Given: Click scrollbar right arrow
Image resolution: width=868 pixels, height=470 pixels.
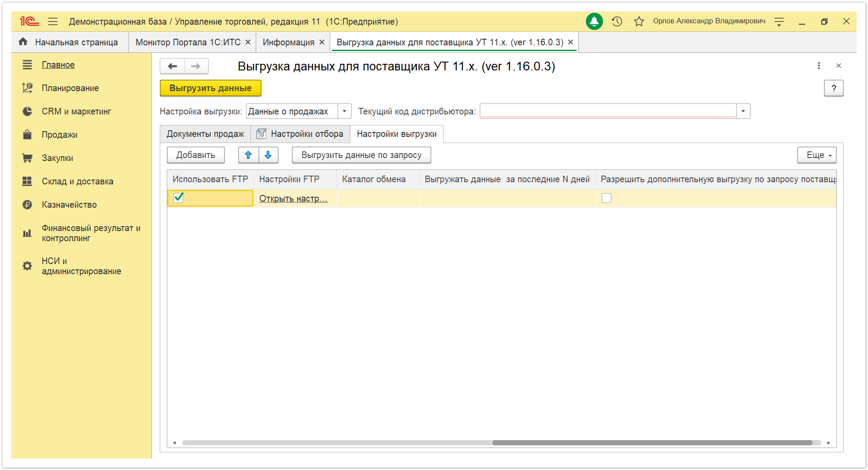Looking at the screenshot, I should point(828,443).
